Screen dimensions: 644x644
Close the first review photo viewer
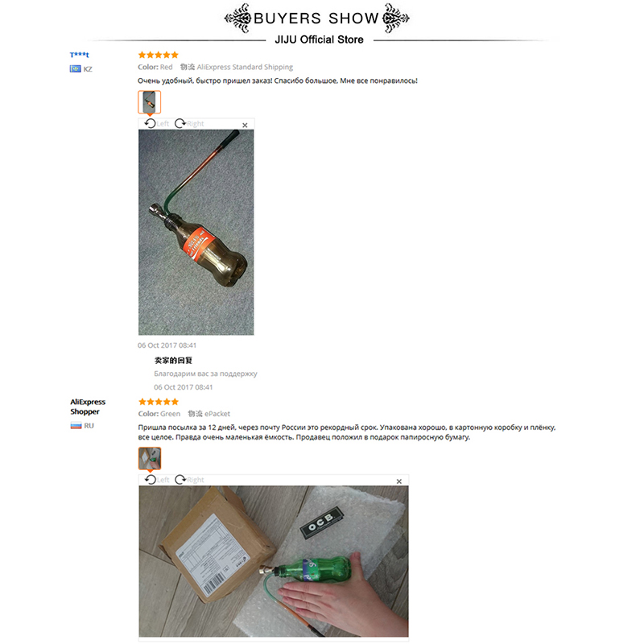point(245,126)
